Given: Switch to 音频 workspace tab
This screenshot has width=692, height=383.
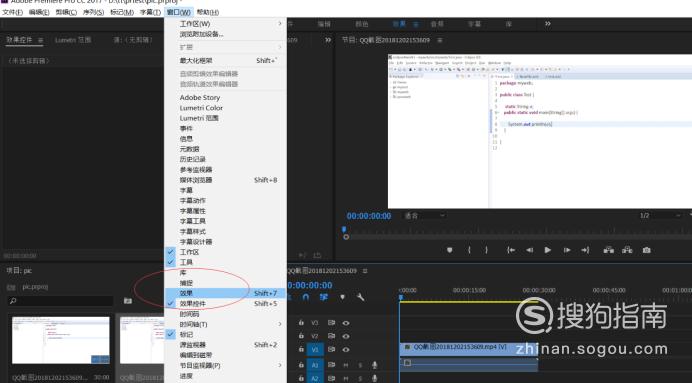Looking at the screenshot, I should click(x=437, y=24).
